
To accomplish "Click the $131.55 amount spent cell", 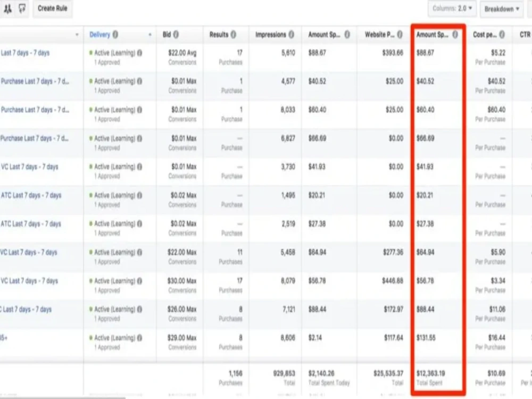I will (x=426, y=338).
